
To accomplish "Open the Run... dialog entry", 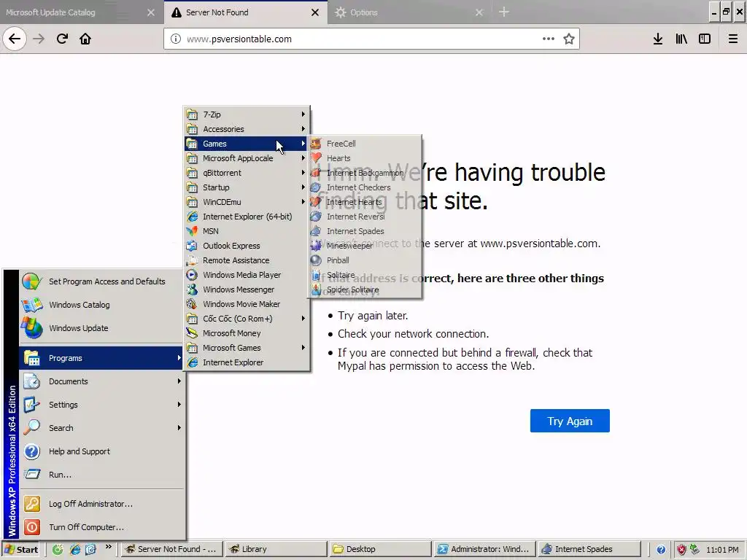I will click(x=101, y=475).
